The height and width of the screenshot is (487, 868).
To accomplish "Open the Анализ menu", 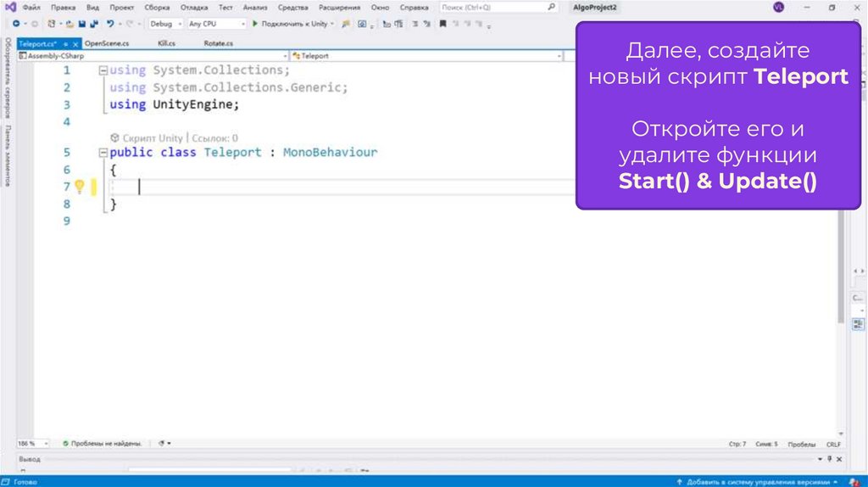I will pyautogui.click(x=255, y=7).
